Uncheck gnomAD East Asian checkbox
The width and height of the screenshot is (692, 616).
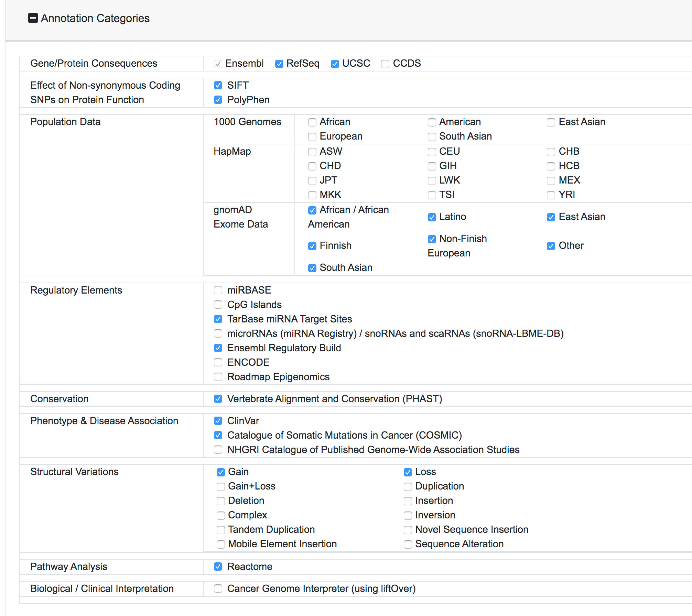pos(551,217)
